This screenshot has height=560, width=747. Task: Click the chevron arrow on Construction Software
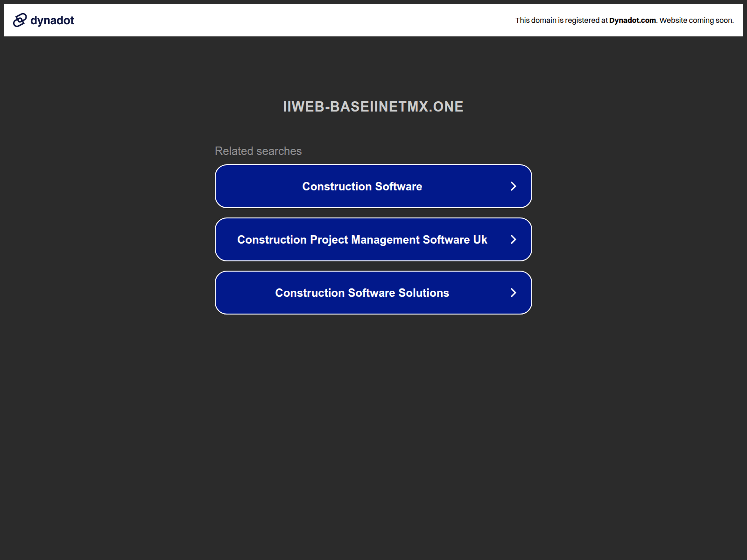click(513, 186)
